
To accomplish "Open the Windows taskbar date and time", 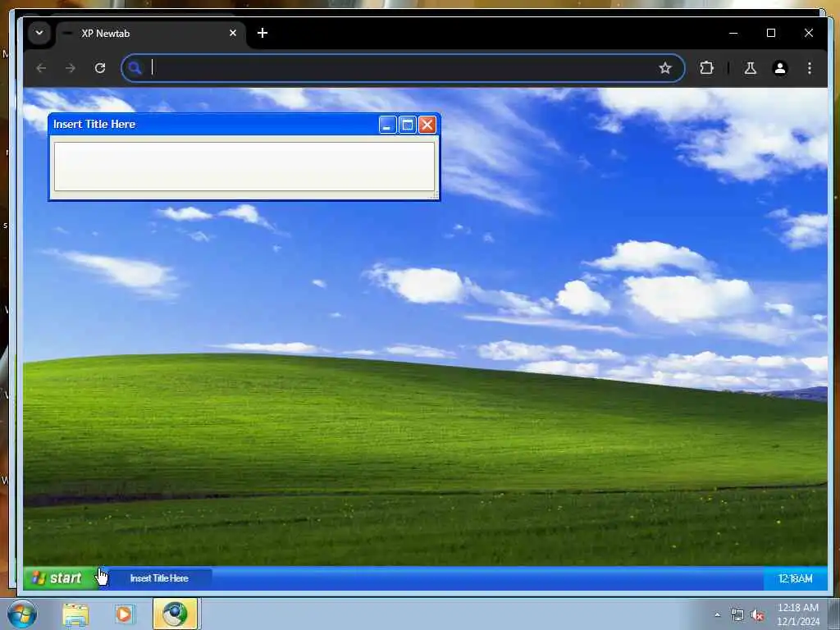I will pyautogui.click(x=798, y=614).
